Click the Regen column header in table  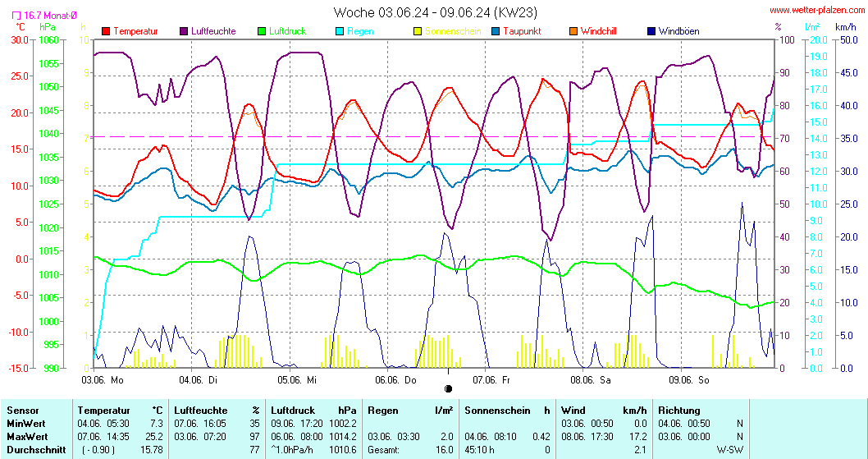click(x=382, y=411)
